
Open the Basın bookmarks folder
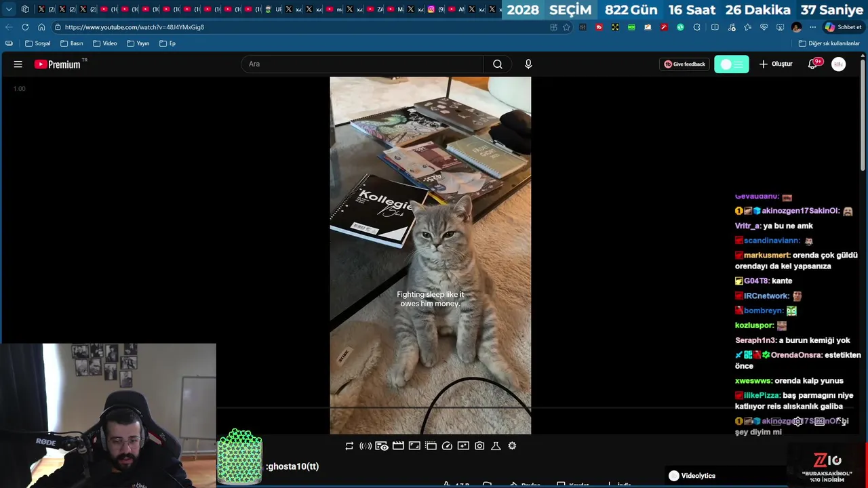(72, 43)
